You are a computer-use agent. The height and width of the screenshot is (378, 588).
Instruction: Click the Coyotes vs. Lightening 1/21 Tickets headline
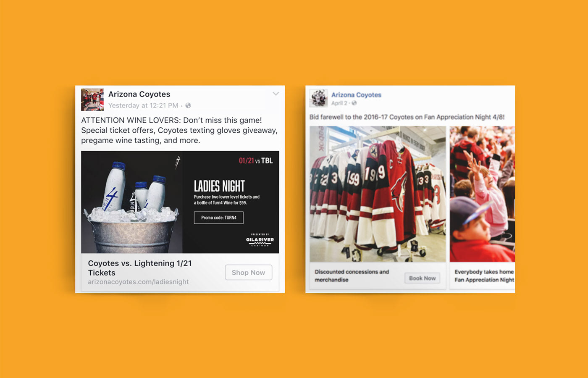point(140,268)
